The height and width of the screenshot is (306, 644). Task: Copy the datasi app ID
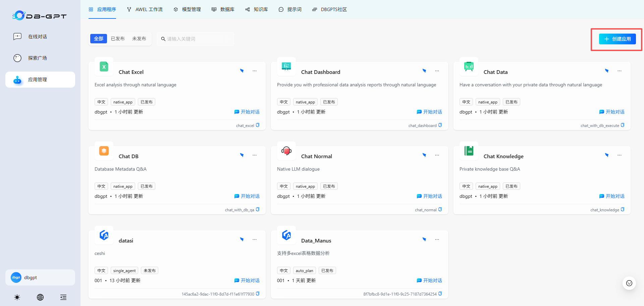pos(258,294)
